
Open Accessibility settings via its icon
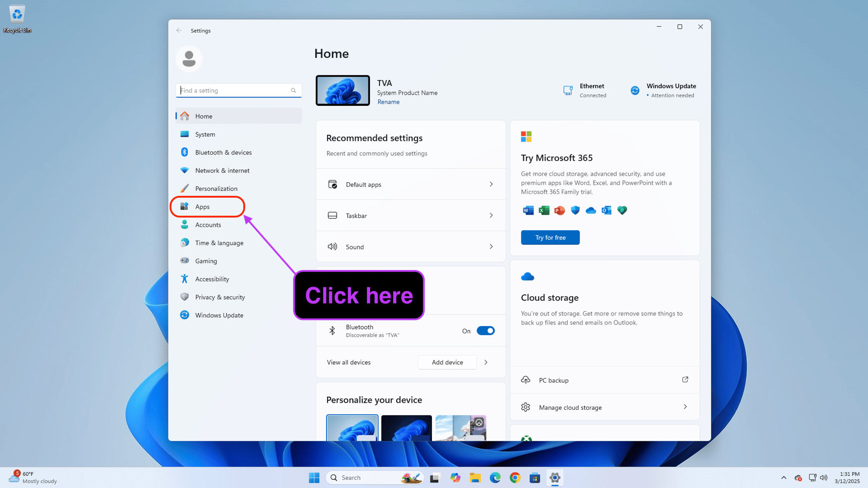pos(185,279)
